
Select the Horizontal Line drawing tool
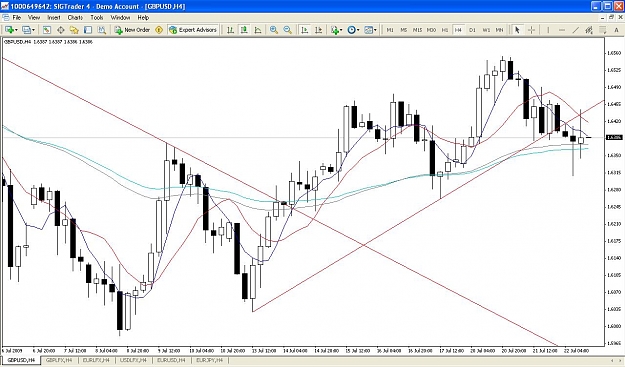click(x=562, y=30)
